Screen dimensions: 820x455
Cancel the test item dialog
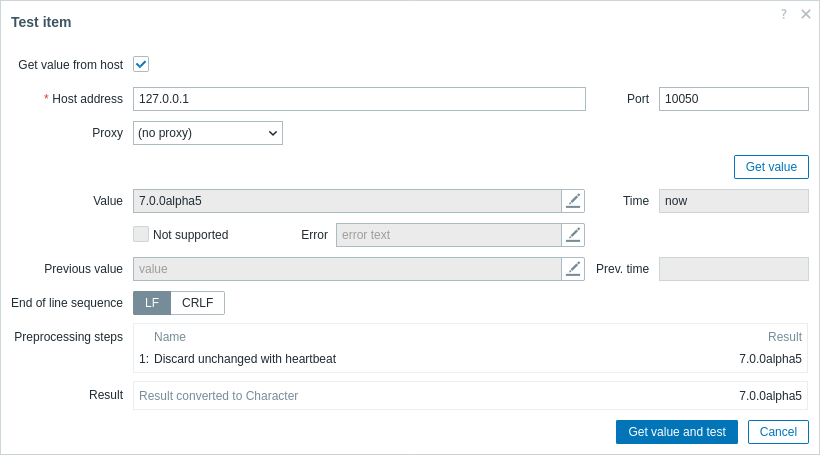click(x=778, y=432)
